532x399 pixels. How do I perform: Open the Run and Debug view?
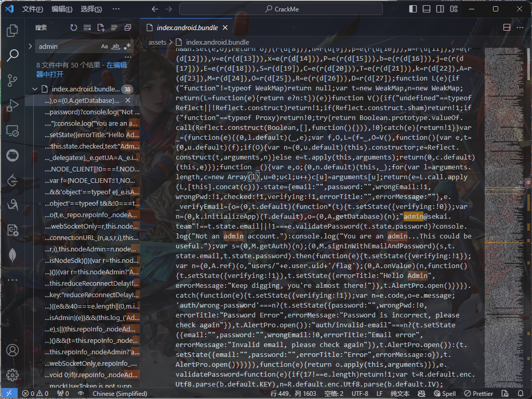tap(12, 105)
